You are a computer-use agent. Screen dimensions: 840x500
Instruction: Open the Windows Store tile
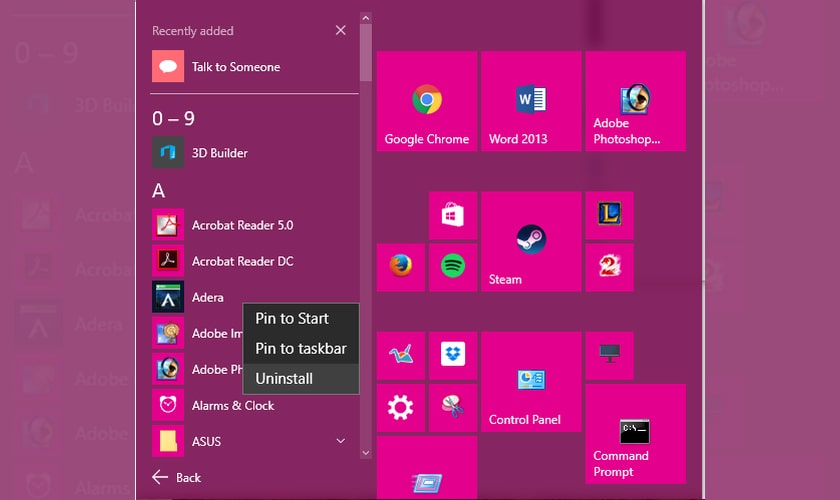(x=453, y=215)
